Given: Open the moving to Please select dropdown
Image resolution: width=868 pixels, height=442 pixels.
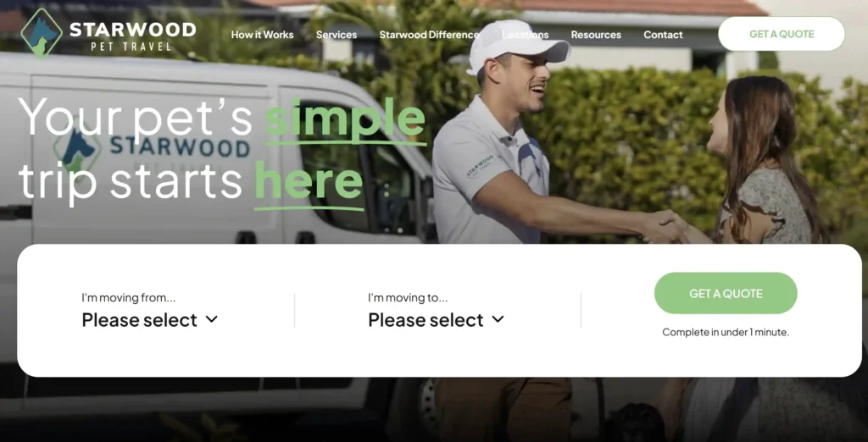Looking at the screenshot, I should pyautogui.click(x=437, y=320).
